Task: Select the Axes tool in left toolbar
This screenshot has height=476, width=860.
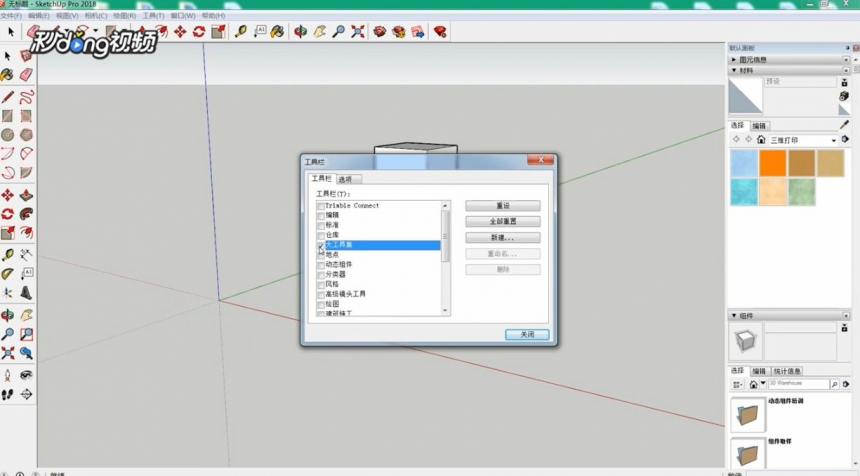Action: pyautogui.click(x=8, y=292)
